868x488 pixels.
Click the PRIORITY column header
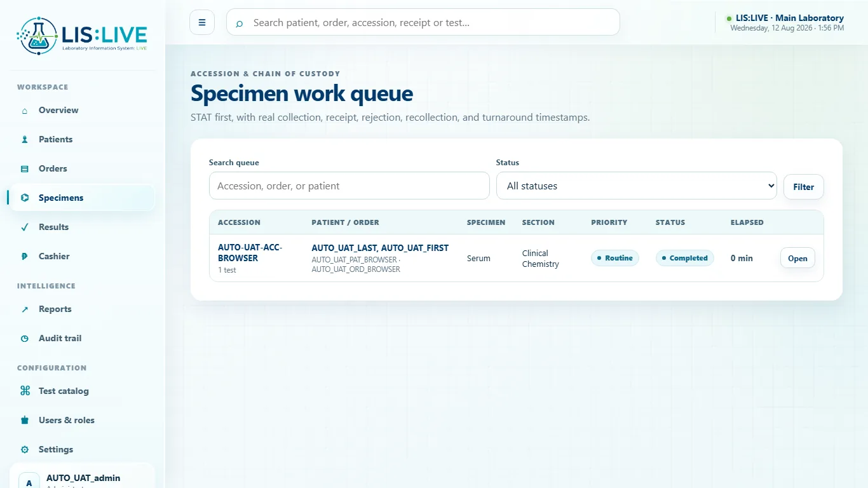(609, 222)
